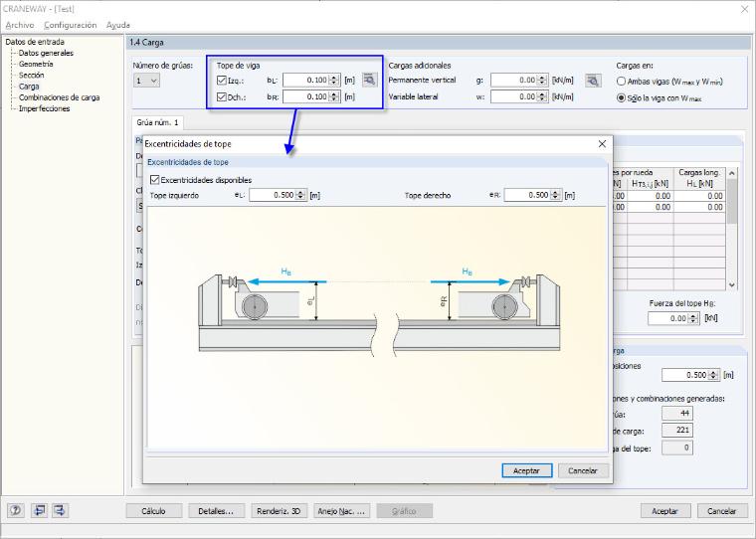
Task: Open the Ayuda menu
Action: (118, 25)
